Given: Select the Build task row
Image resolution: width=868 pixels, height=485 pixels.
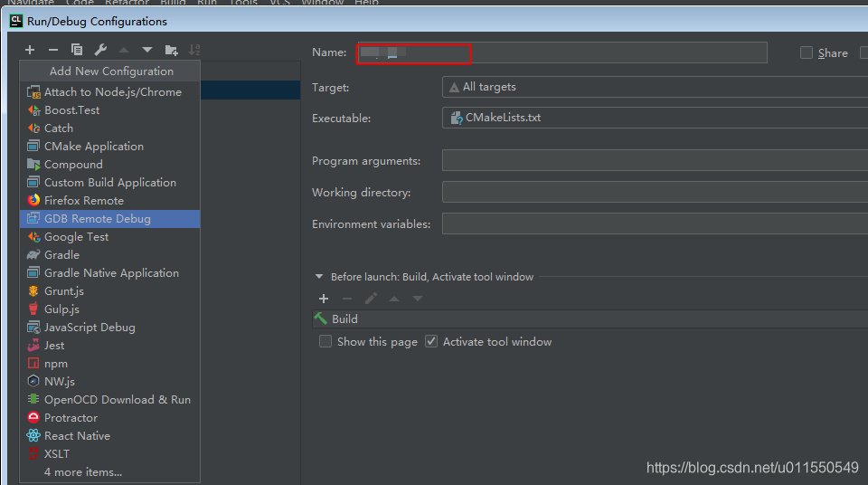Looking at the screenshot, I should (x=590, y=319).
